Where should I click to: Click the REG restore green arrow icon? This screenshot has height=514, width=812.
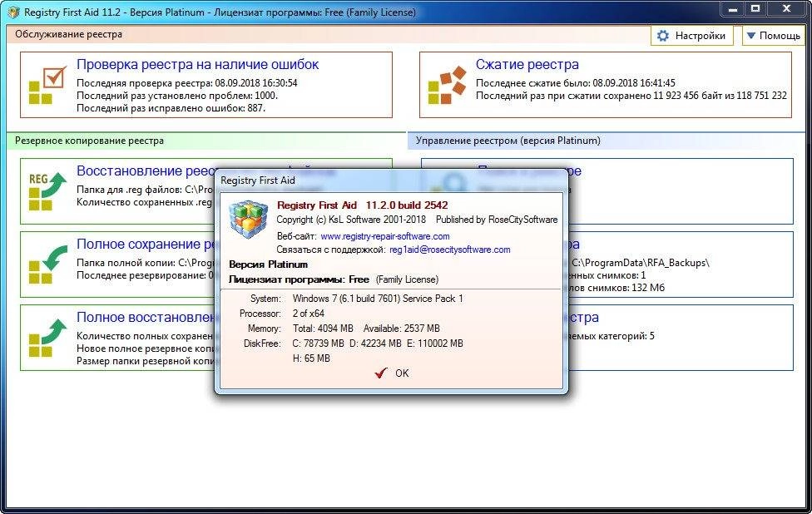click(47, 191)
